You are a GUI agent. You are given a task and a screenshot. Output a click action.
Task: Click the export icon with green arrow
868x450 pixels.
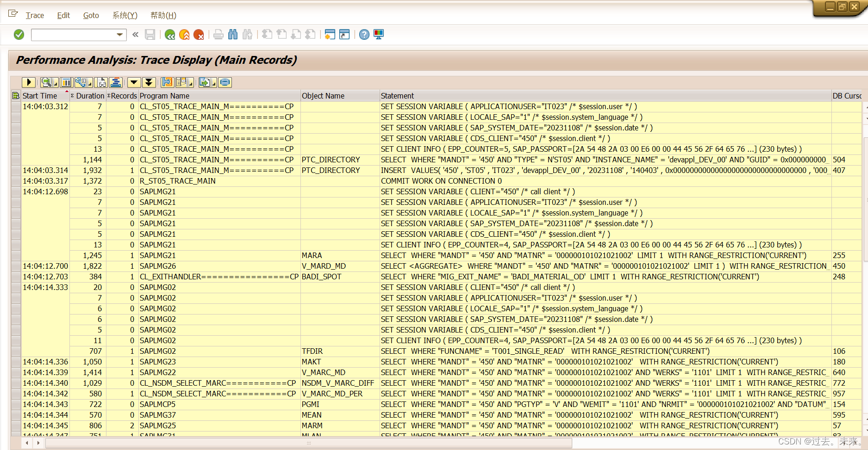coord(204,82)
